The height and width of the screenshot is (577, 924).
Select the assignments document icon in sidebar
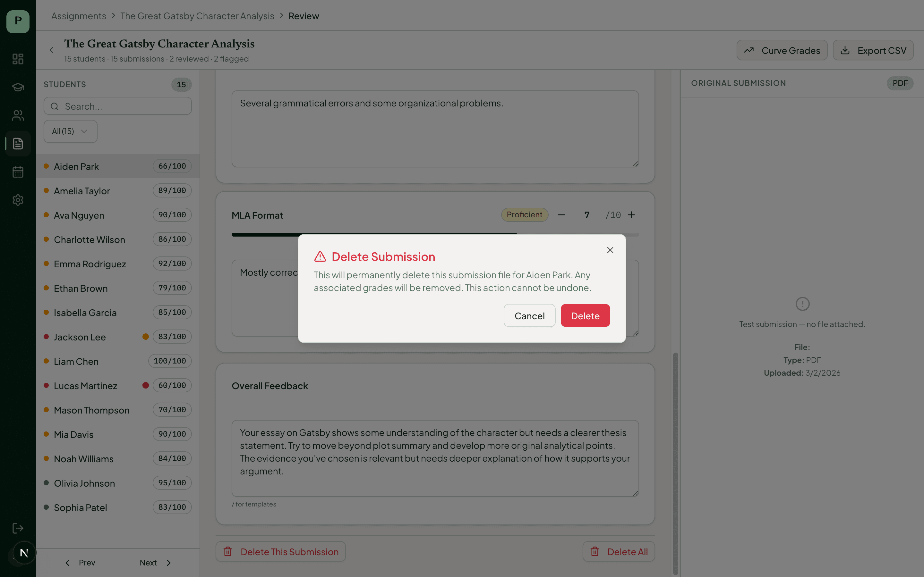[18, 144]
